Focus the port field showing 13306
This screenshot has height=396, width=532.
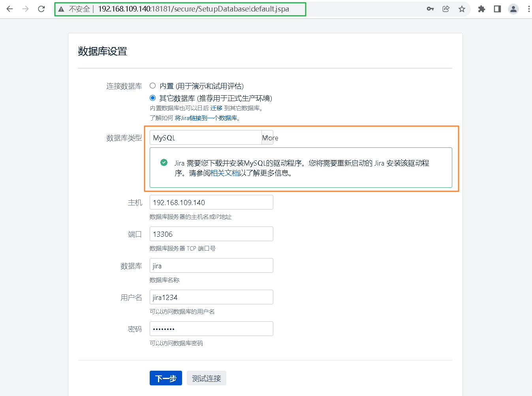click(x=211, y=234)
